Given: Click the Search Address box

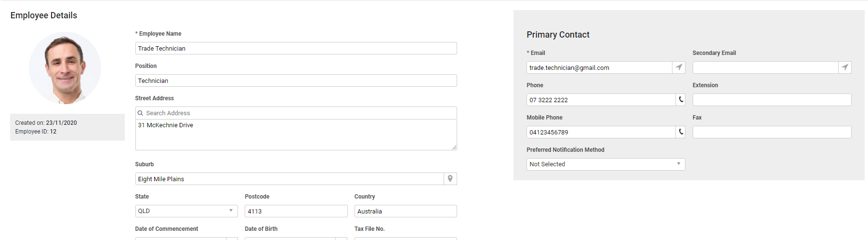Looking at the screenshot, I should pyautogui.click(x=296, y=113).
